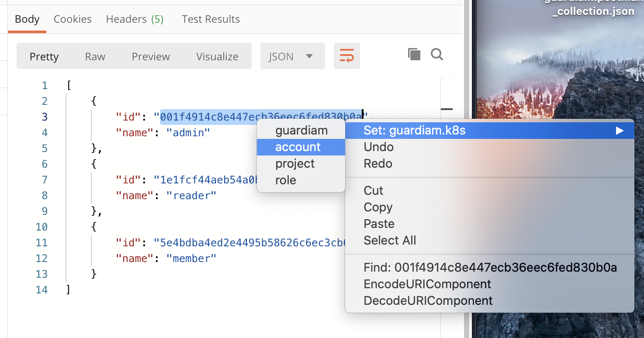Copy response body using copy icon
This screenshot has height=338, width=644.
pos(414,54)
